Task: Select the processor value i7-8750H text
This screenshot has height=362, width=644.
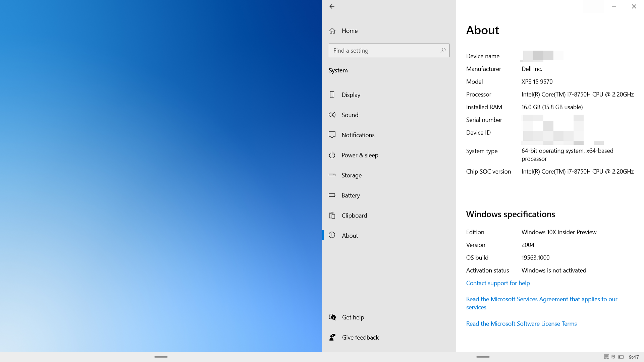Action: [x=578, y=95]
